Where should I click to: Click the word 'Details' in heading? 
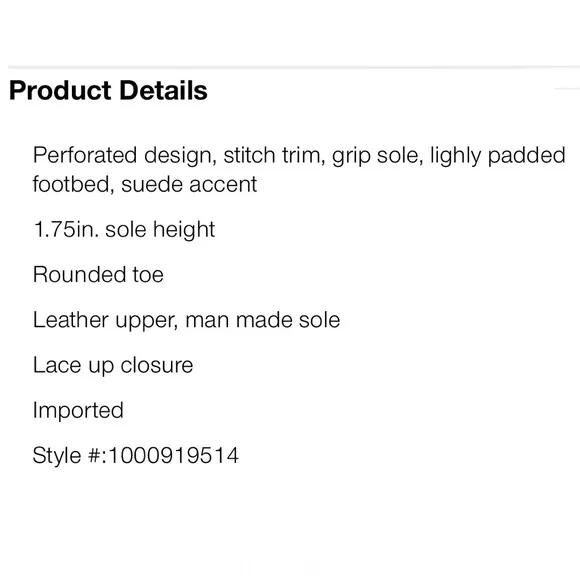coord(163,90)
